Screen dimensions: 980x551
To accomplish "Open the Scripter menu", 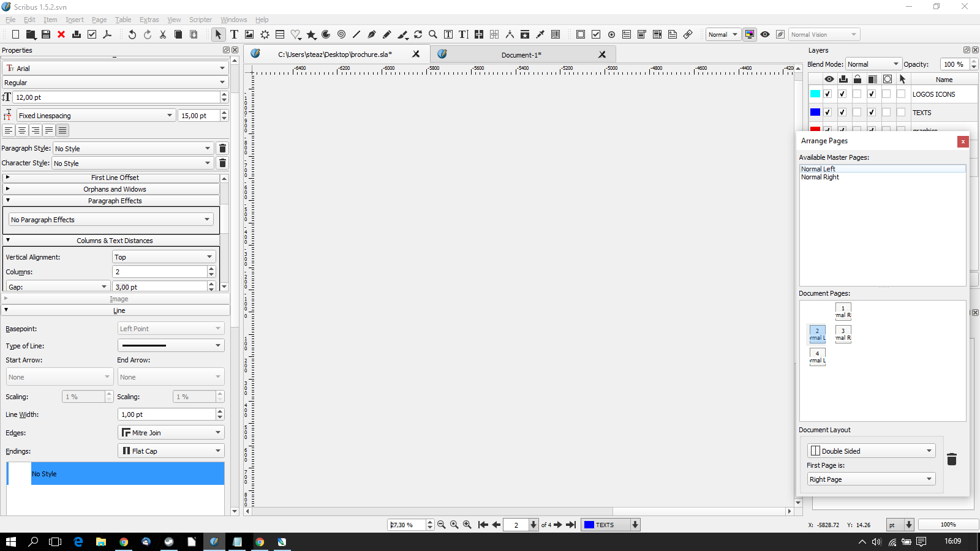I will click(200, 20).
